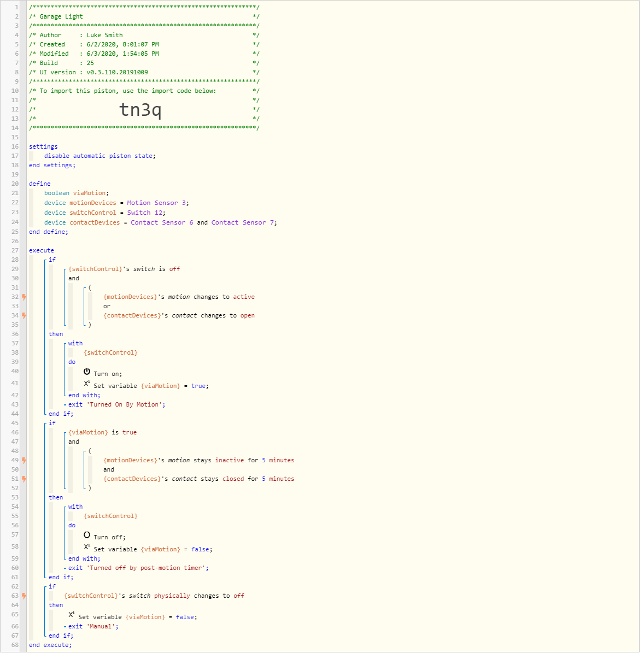Screen dimensions: 644x653
Task: Select condition motion changes to active
Action: (179, 297)
